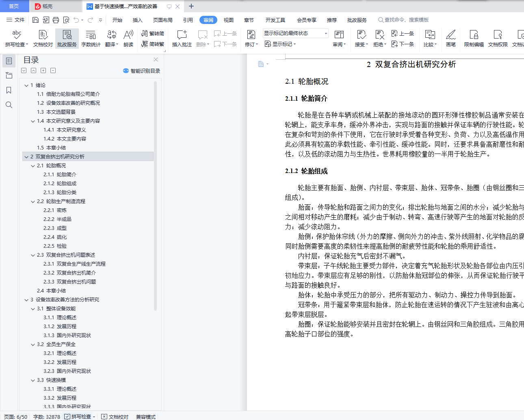Screen dimensions: 524x420
Task: Click the save icon in quick access bar
Action: tap(35, 20)
